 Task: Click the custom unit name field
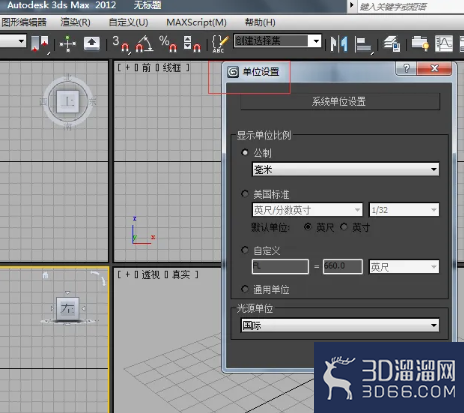coord(280,267)
